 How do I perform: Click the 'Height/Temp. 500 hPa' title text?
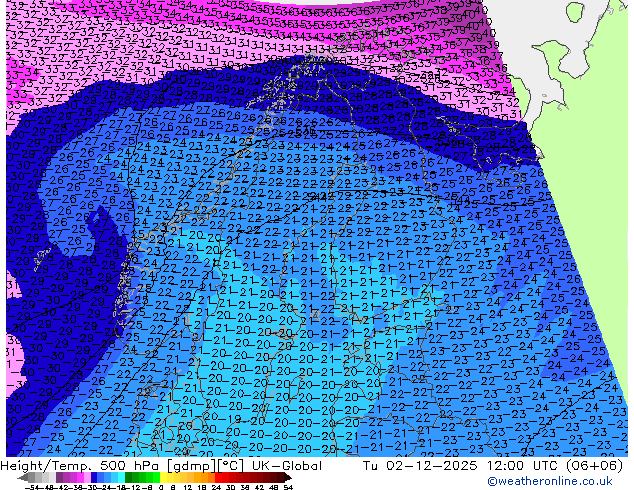(x=80, y=466)
